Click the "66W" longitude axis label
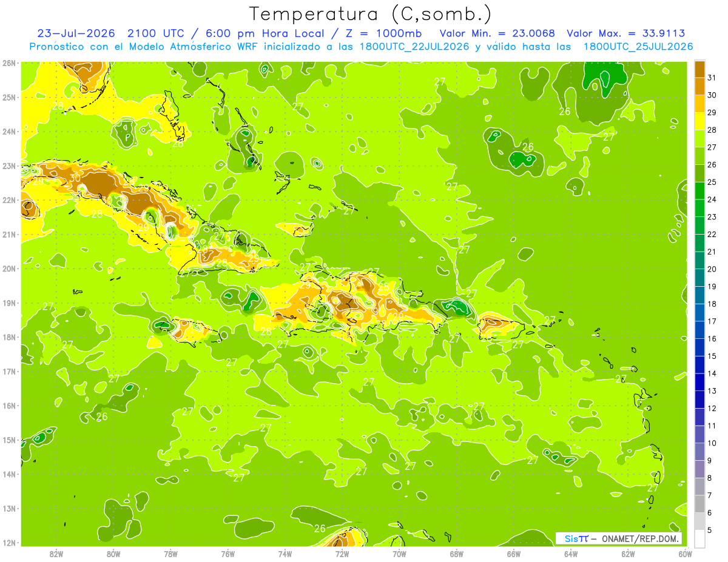 514,554
